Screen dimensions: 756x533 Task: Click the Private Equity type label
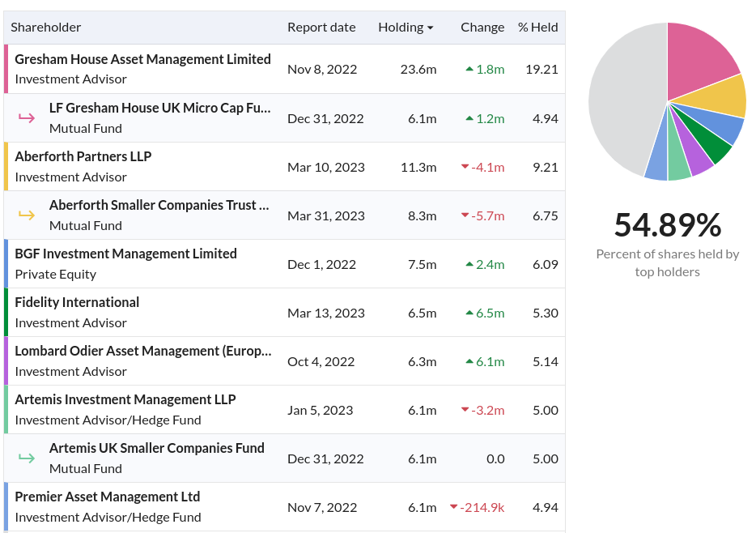56,275
